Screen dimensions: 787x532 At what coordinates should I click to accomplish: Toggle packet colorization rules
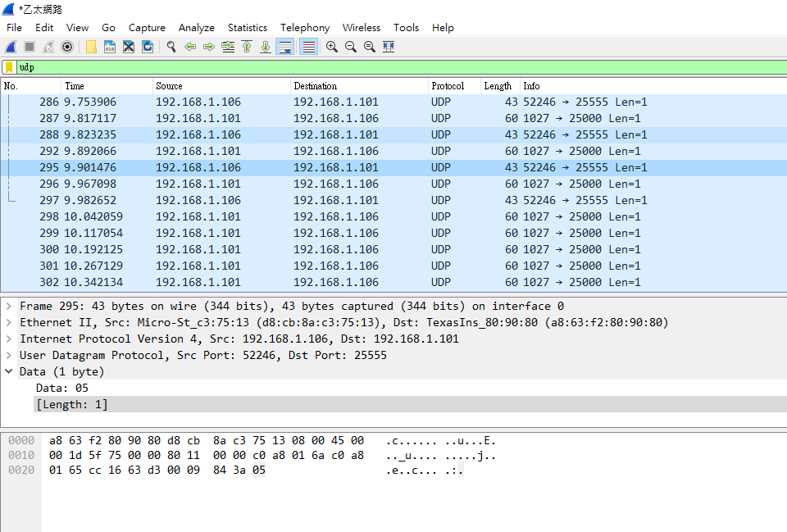[x=309, y=47]
